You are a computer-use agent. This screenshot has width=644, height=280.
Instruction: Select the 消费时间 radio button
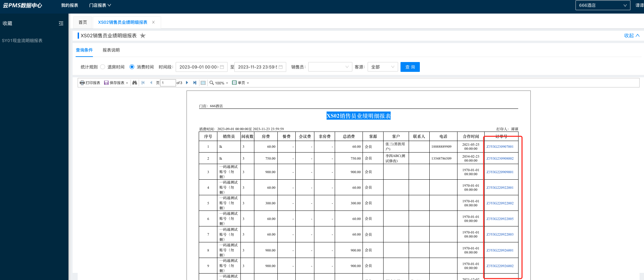pos(132,67)
